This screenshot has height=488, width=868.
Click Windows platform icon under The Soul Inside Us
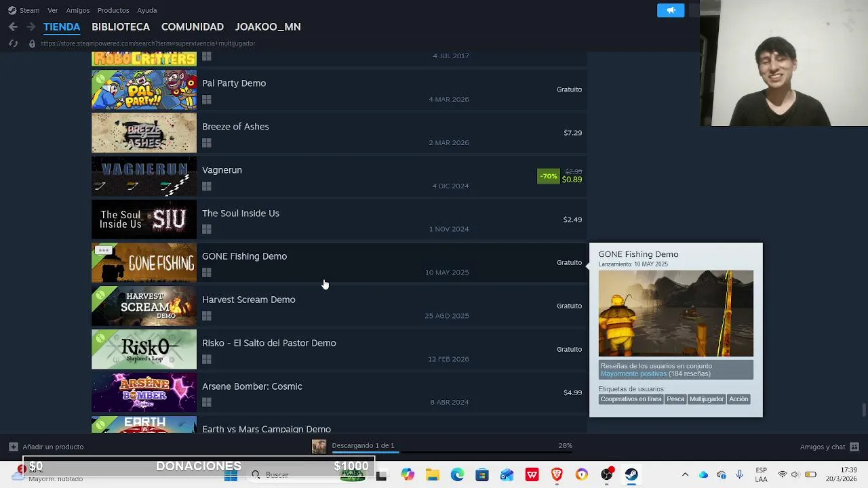[207, 230]
